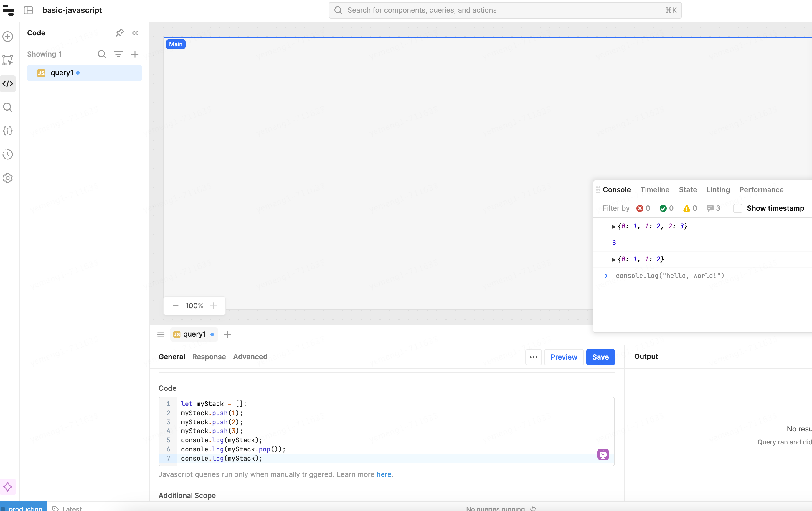Search the code list with the magnifier icon
The width and height of the screenshot is (812, 511).
coord(102,54)
